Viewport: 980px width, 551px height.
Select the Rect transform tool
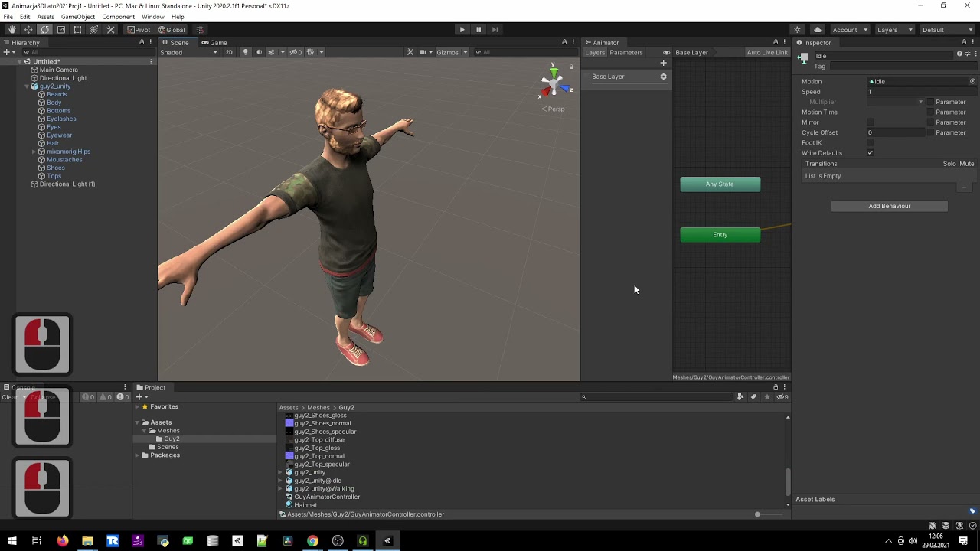(x=77, y=30)
